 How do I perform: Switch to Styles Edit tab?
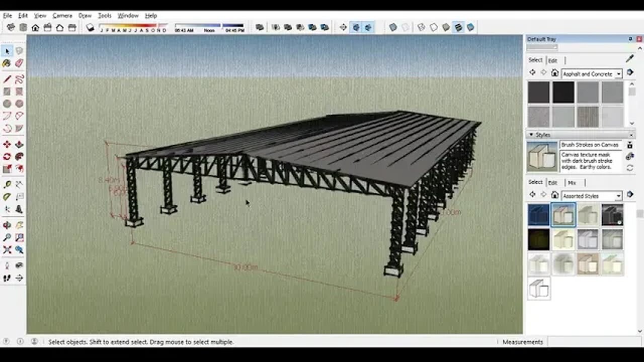(x=552, y=183)
